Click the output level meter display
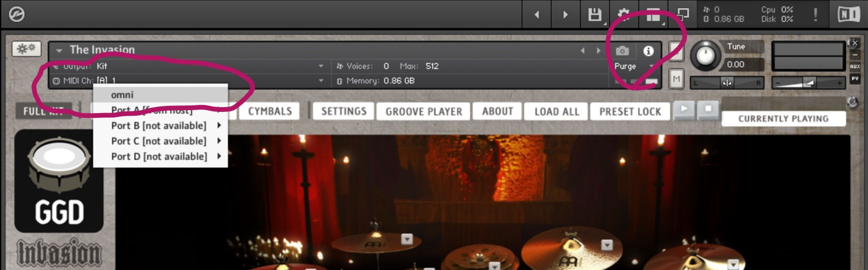Viewport: 868px width, 270px height. coord(808,56)
